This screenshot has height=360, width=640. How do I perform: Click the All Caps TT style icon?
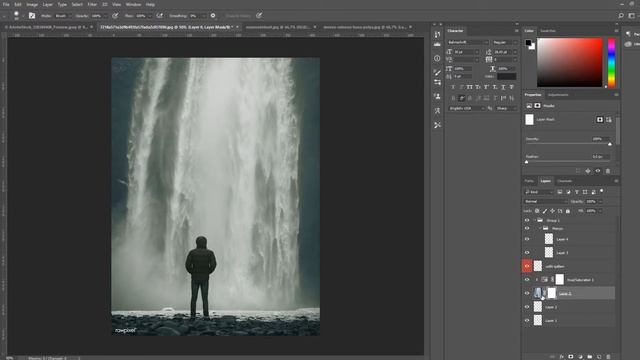(x=469, y=87)
